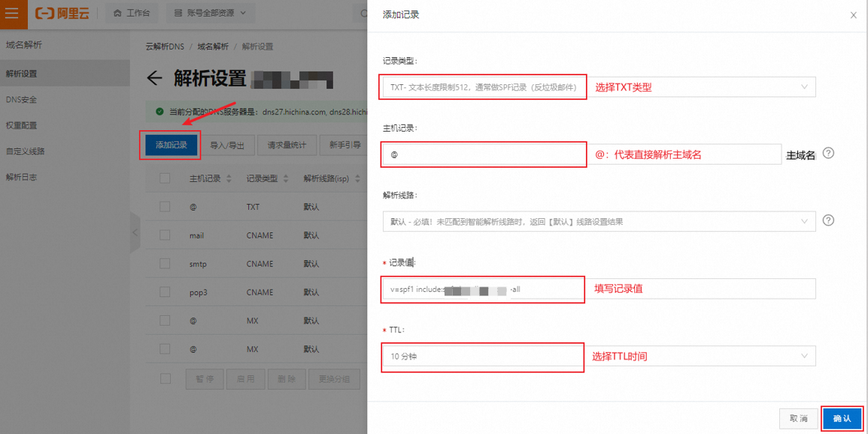The width and height of the screenshot is (868, 434).
Task: Click the 新手引导 button
Action: 344,146
